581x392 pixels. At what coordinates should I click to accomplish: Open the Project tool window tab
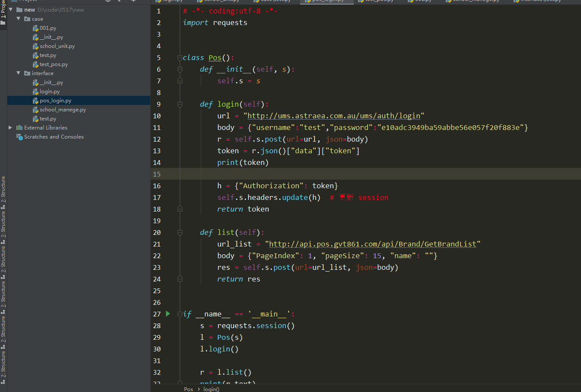(x=3, y=12)
